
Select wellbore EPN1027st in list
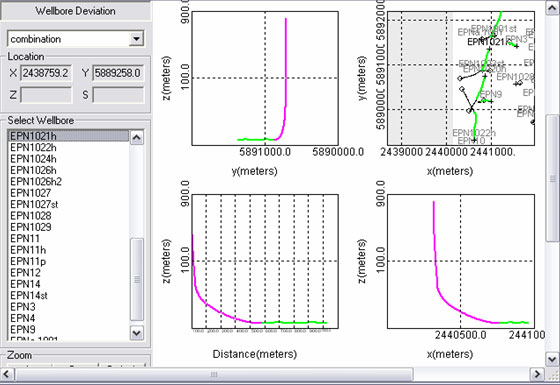68,204
